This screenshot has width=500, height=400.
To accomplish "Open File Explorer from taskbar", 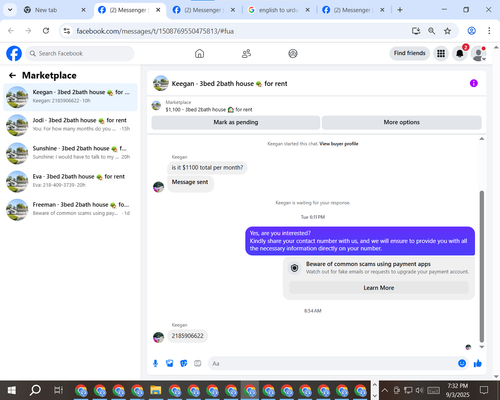I will pyautogui.click(x=156, y=390).
